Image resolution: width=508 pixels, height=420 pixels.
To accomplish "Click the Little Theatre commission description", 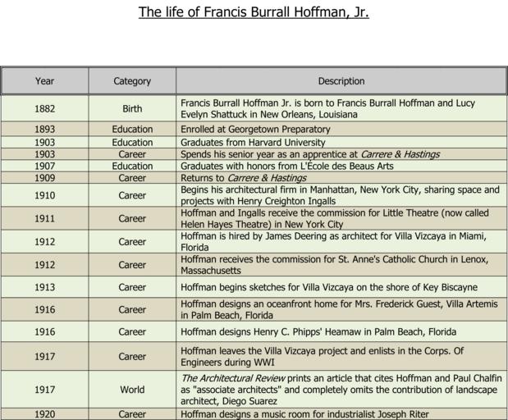I will (335, 218).
